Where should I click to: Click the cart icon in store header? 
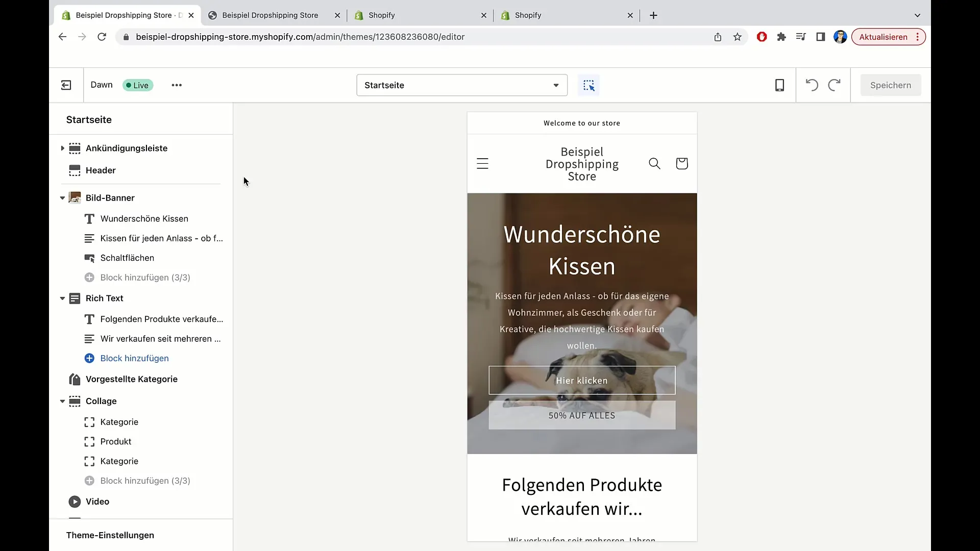tap(681, 163)
